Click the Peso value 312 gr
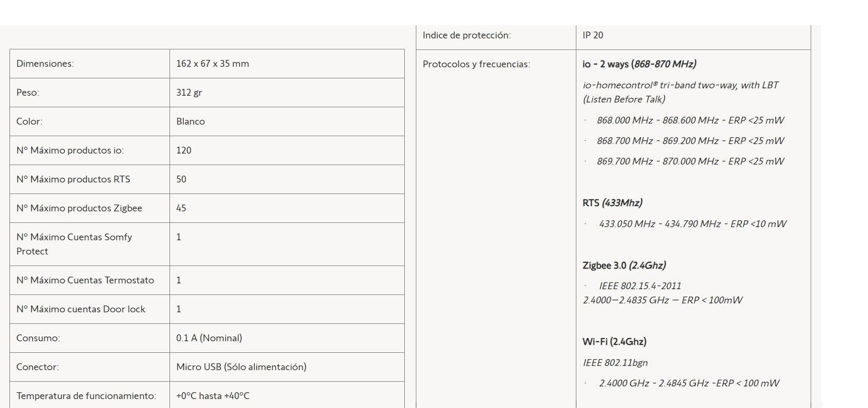This screenshot has height=408, width=868. coord(189,93)
